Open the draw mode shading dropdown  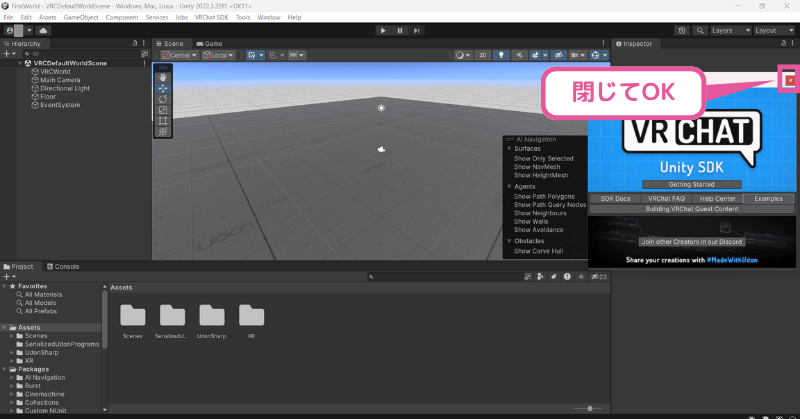click(463, 55)
